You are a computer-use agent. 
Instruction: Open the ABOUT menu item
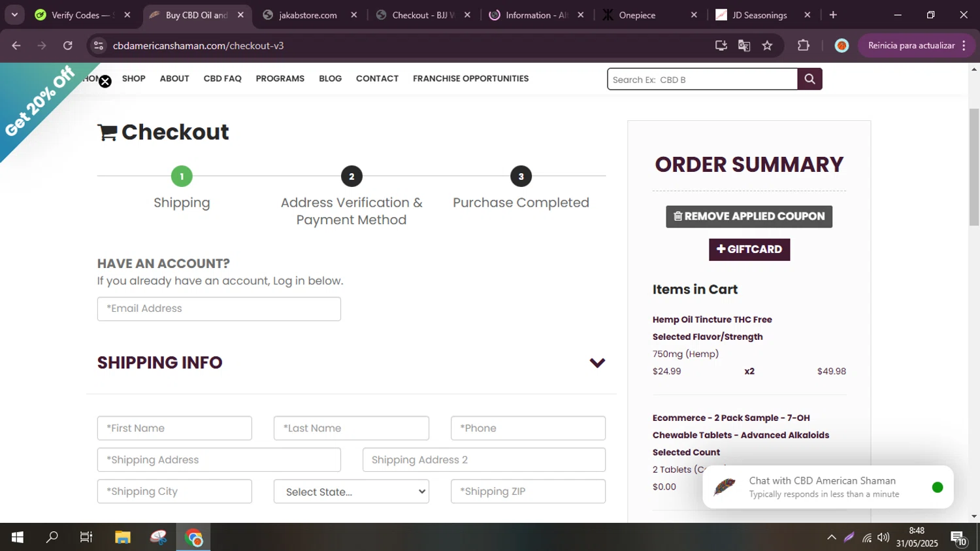tap(174, 78)
